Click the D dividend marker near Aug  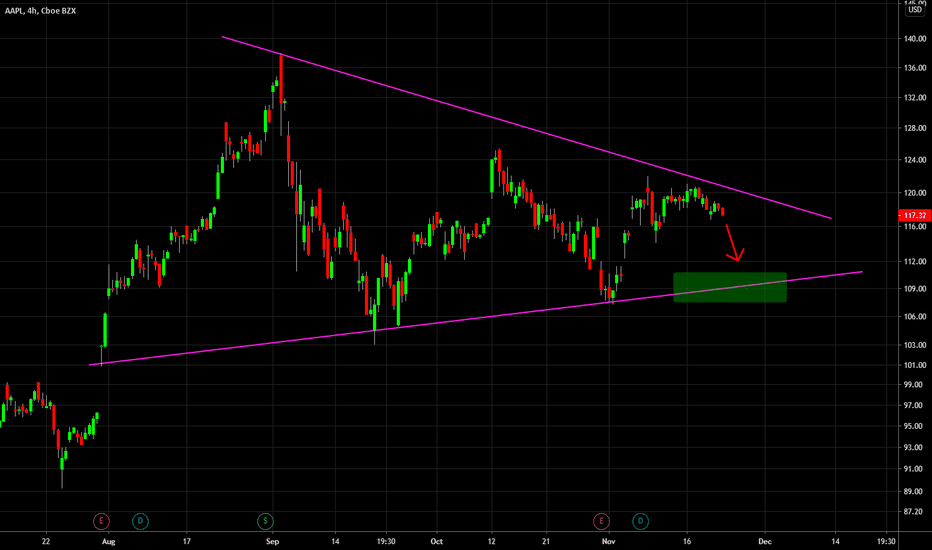click(140, 521)
